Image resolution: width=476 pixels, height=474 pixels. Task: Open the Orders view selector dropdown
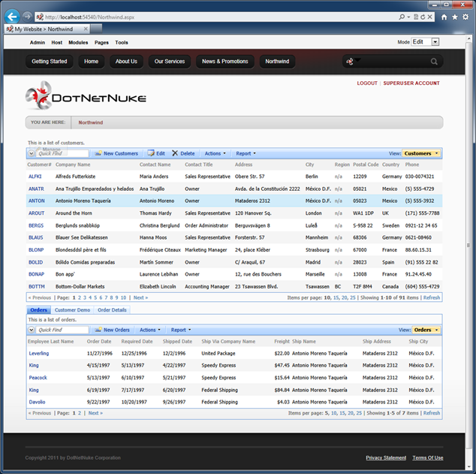coord(426,330)
